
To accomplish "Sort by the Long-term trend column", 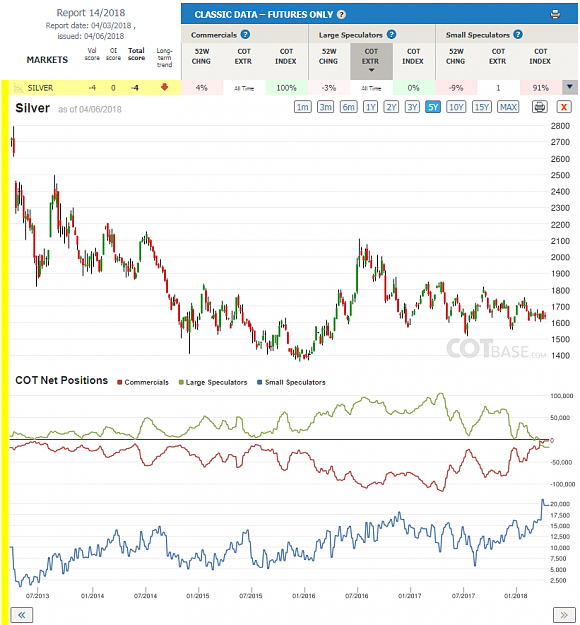I will click(164, 57).
